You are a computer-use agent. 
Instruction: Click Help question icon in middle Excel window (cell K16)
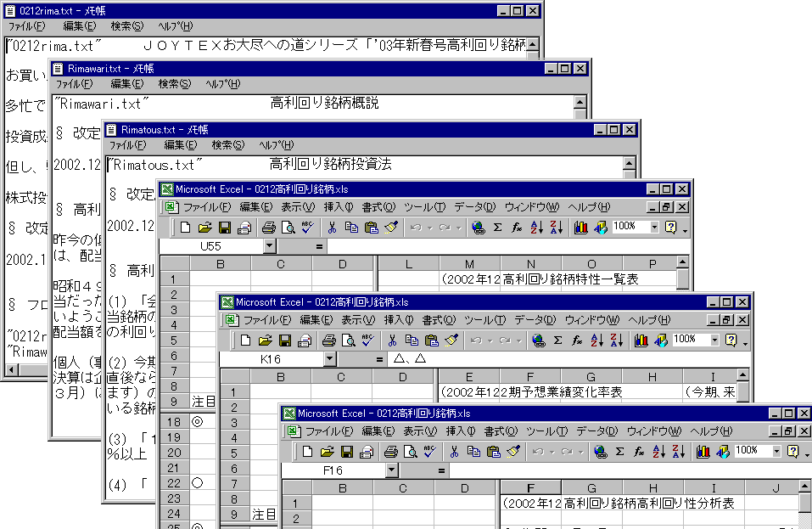(731, 340)
